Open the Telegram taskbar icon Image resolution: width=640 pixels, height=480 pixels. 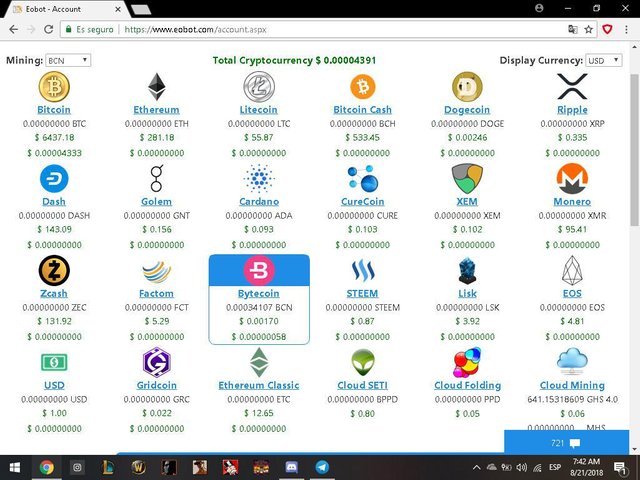(x=322, y=467)
